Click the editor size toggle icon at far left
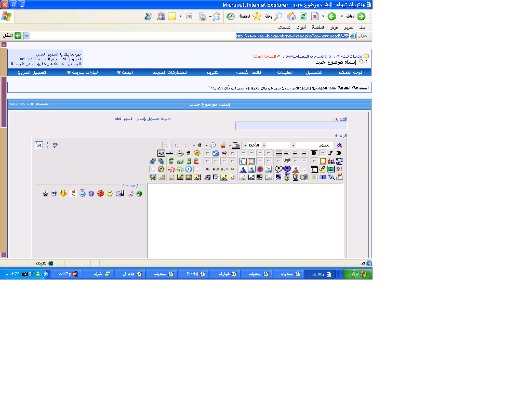The image size is (532, 399). coord(38,145)
